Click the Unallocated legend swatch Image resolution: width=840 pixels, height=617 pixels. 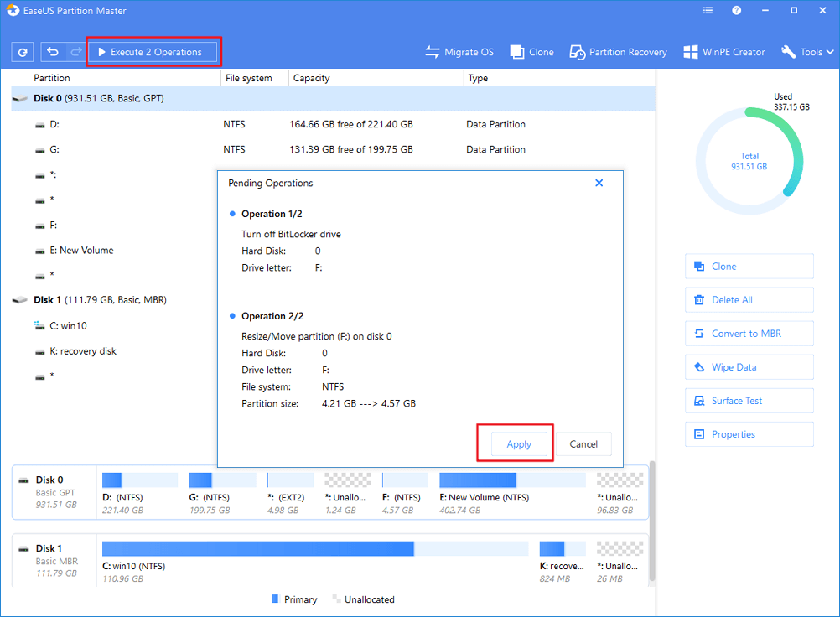336,599
